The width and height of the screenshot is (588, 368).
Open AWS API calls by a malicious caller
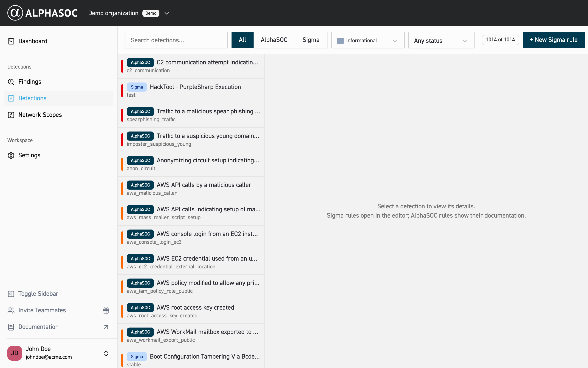tap(191, 189)
